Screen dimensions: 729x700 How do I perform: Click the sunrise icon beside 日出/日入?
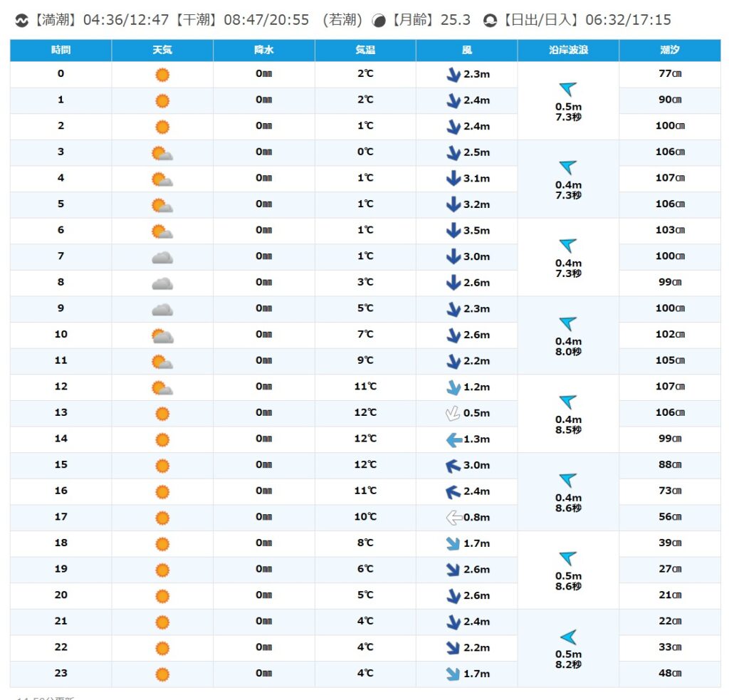[x=491, y=21]
